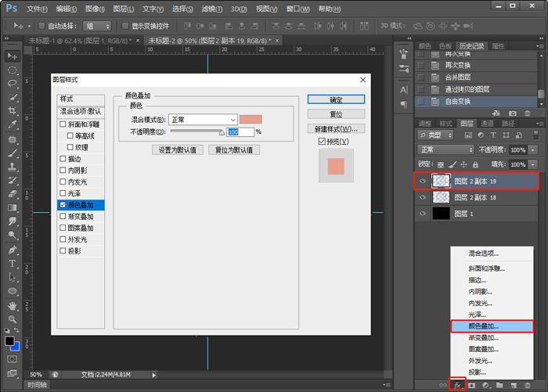Enable 投影 style checkbox
The image size is (548, 392).
click(x=63, y=250)
